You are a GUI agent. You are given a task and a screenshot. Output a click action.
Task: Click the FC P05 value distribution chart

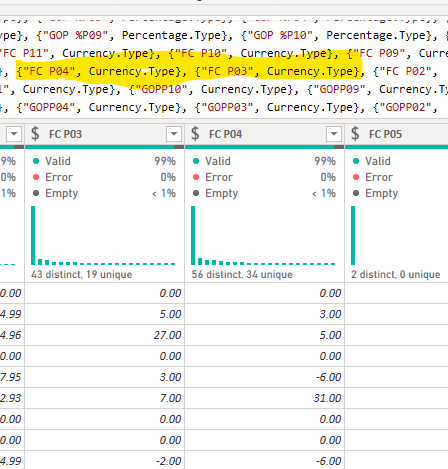point(353,235)
